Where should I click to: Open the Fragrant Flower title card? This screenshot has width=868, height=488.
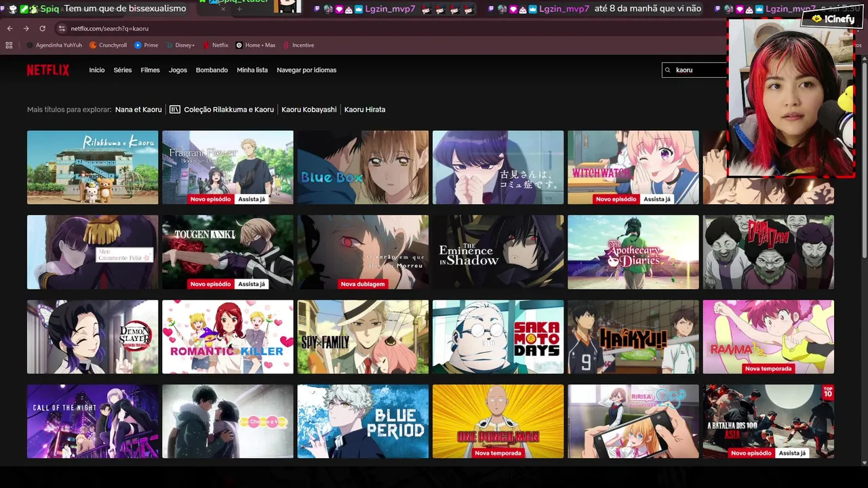[x=228, y=167]
